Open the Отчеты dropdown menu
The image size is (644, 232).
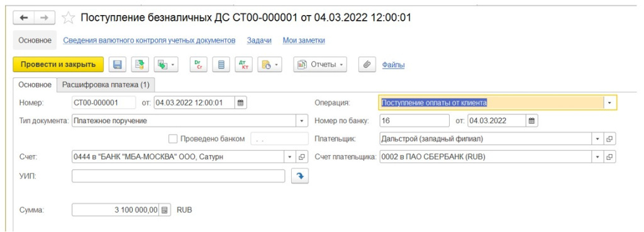tap(320, 65)
